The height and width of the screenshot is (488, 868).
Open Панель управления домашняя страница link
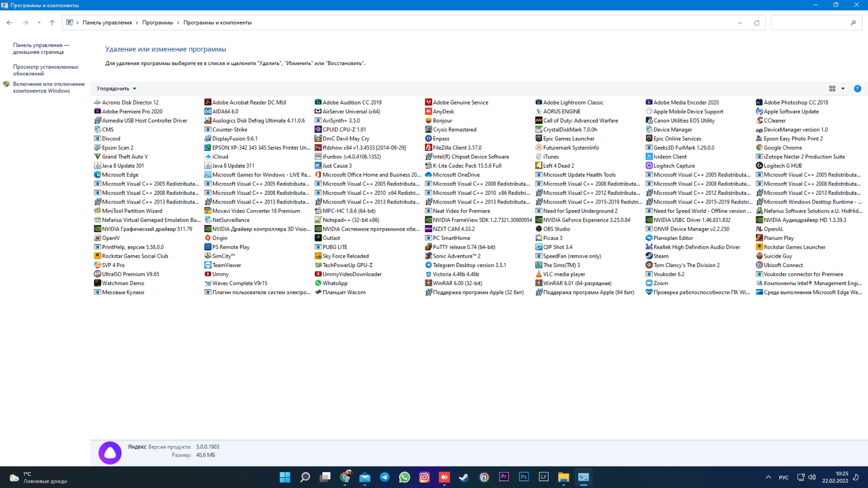pyautogui.click(x=41, y=49)
